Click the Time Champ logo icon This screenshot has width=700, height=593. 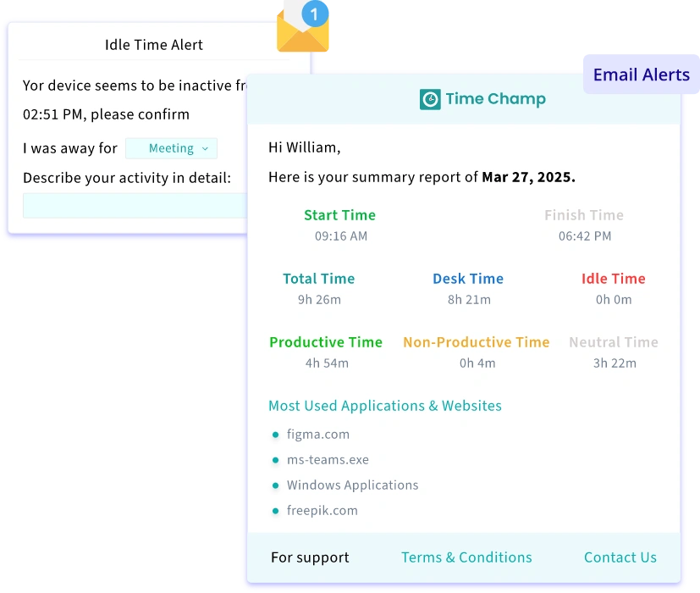coord(430,99)
